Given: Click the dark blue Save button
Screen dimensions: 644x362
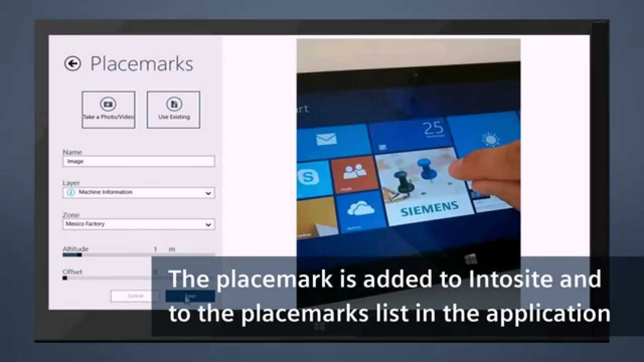Looking at the screenshot, I should (190, 296).
